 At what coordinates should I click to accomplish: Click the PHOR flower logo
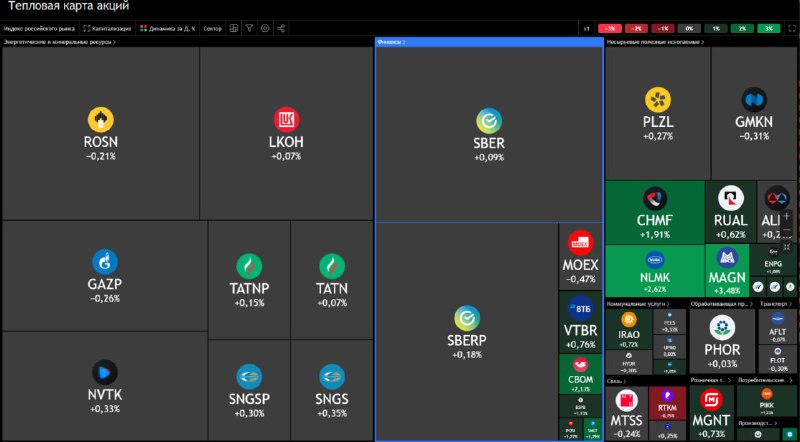pyautogui.click(x=722, y=328)
